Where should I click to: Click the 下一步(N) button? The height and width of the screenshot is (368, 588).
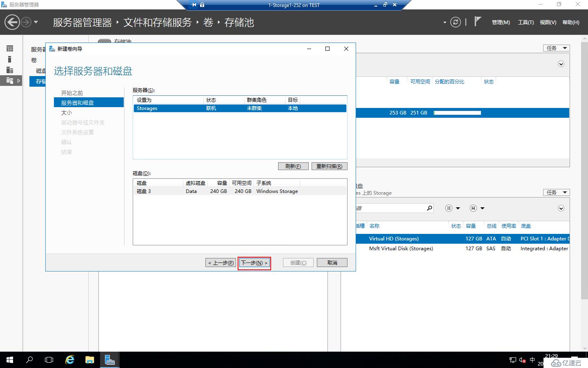point(254,263)
